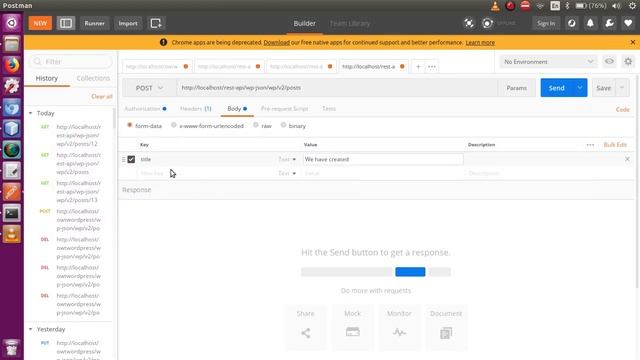Uncheck the title row checkbox

click(x=131, y=159)
